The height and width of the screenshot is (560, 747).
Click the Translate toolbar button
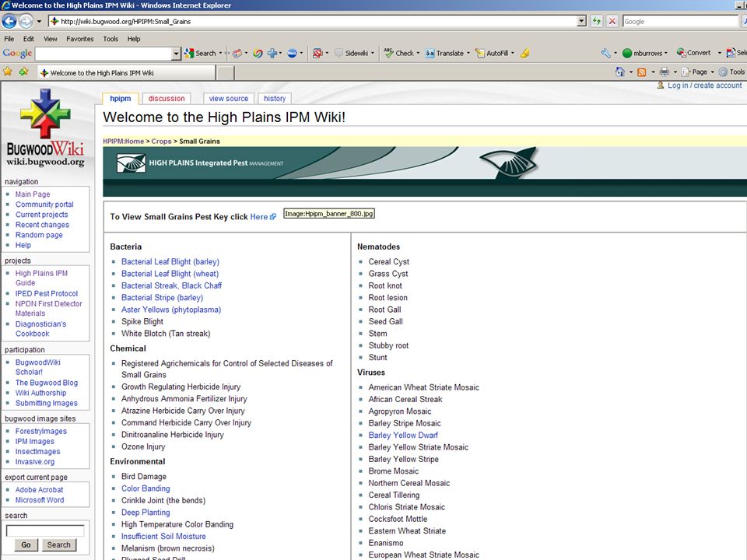pyautogui.click(x=444, y=54)
